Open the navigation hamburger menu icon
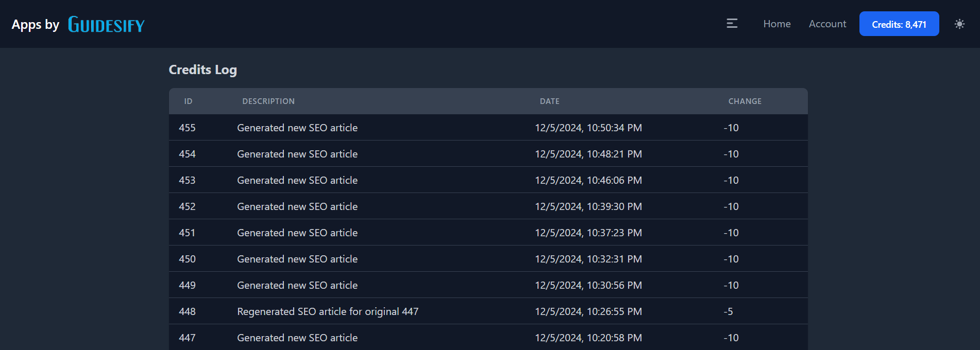This screenshot has height=350, width=980. pos(731,23)
